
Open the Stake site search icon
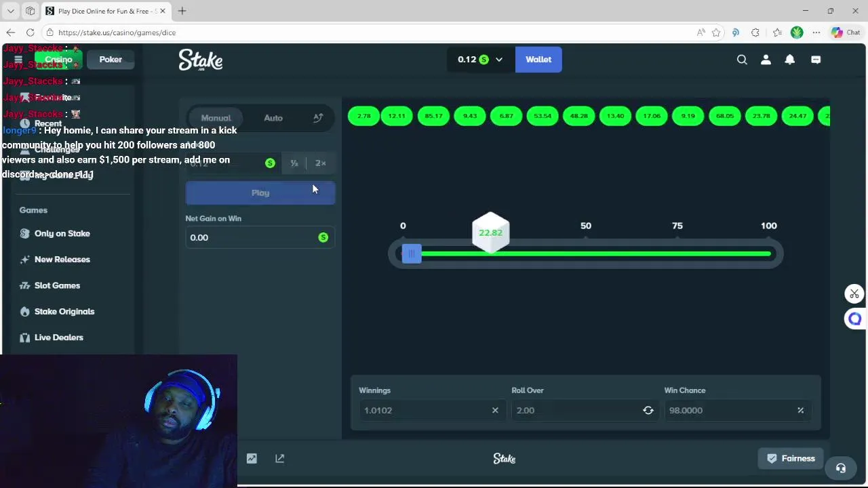pyautogui.click(x=742, y=60)
